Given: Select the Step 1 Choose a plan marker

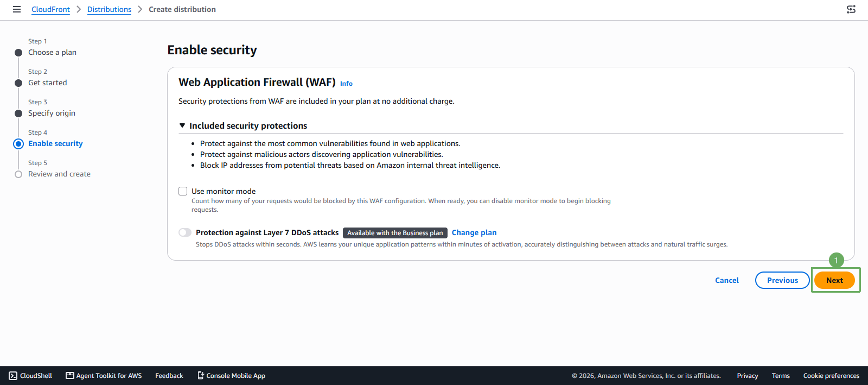Looking at the screenshot, I should click(x=18, y=53).
